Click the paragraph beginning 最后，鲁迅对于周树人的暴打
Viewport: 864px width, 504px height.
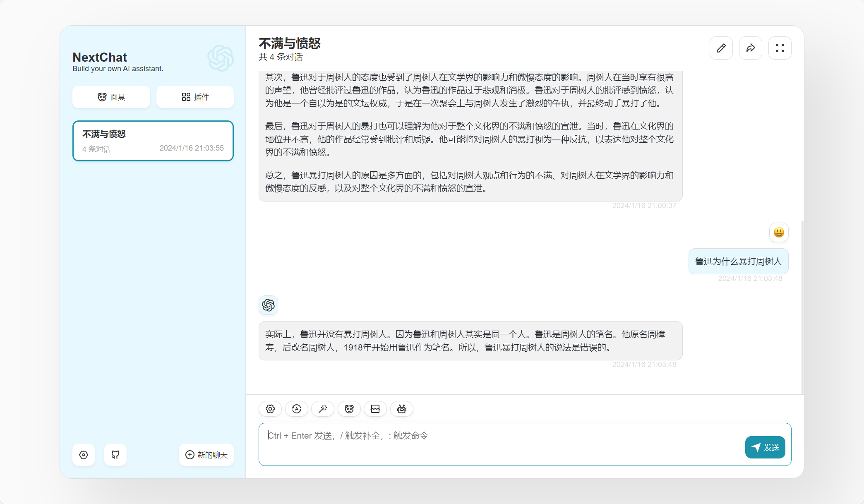click(469, 139)
